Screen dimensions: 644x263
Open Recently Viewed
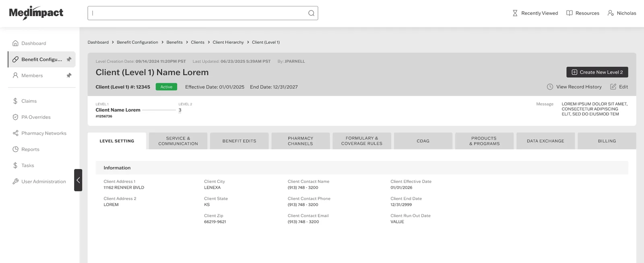(x=535, y=13)
